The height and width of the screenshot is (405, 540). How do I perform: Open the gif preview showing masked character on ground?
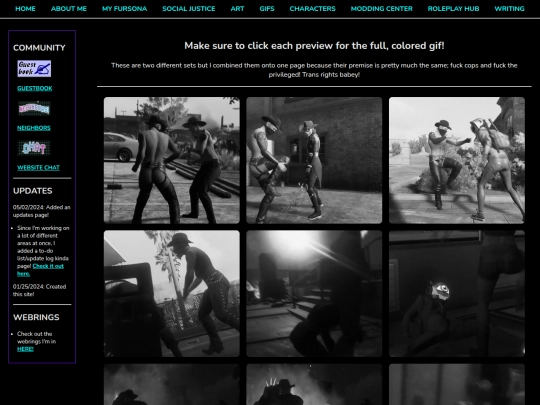tap(457, 293)
